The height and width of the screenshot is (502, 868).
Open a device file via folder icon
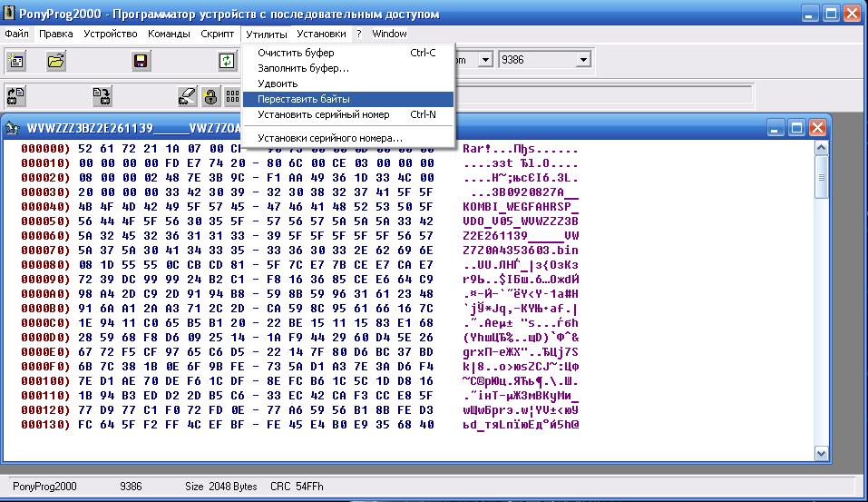coord(56,60)
